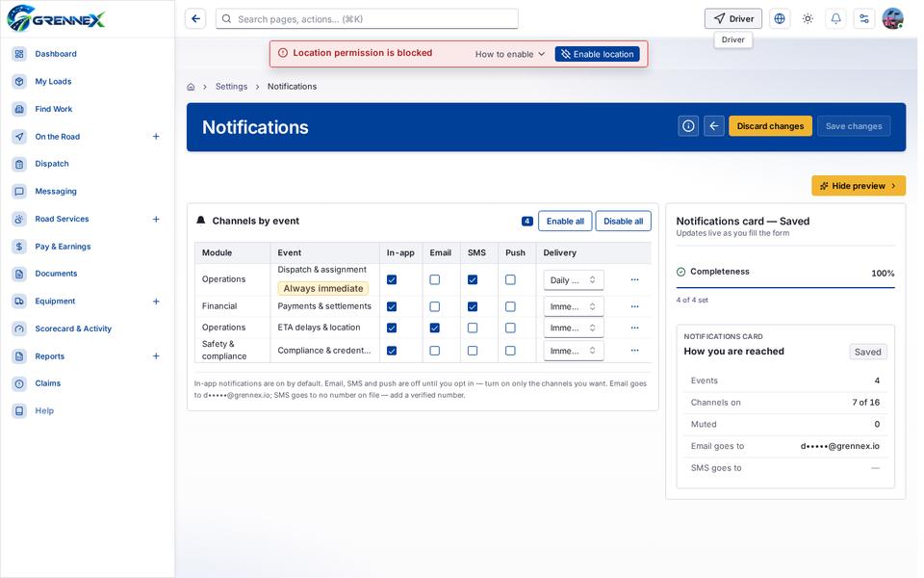Open Delivery dropdown for Dispatch & assignment
The width and height of the screenshot is (924, 578).
[x=574, y=280]
